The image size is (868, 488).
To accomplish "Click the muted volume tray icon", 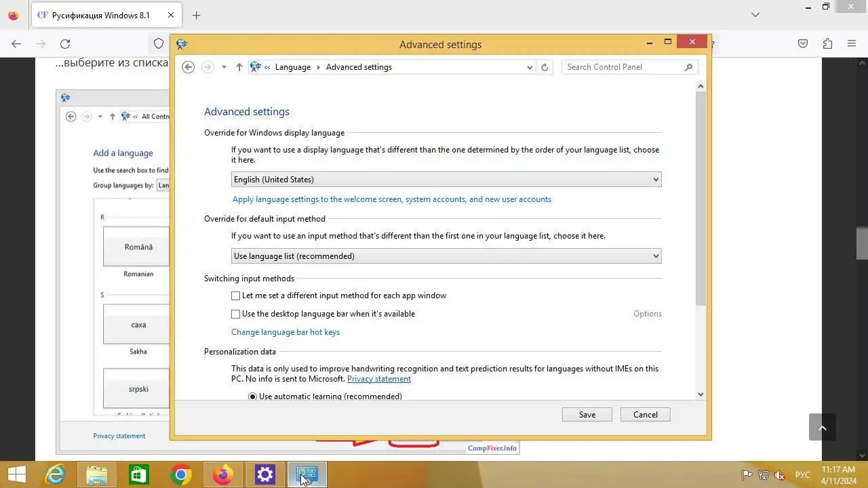I will coord(781,475).
